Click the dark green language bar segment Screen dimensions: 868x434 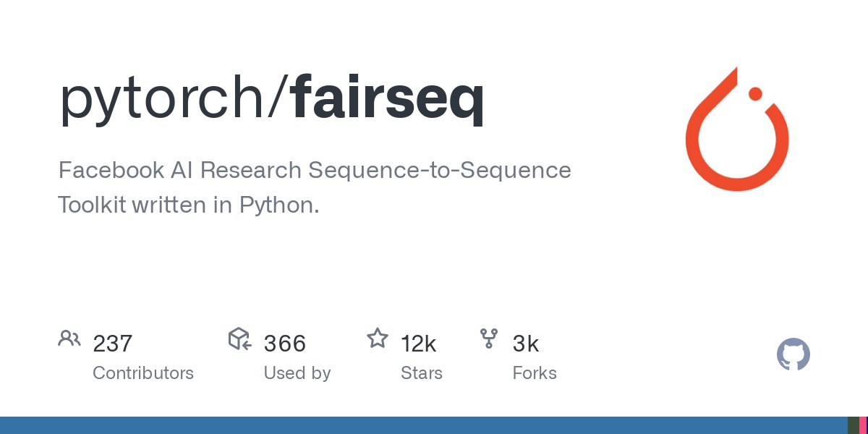point(854,425)
